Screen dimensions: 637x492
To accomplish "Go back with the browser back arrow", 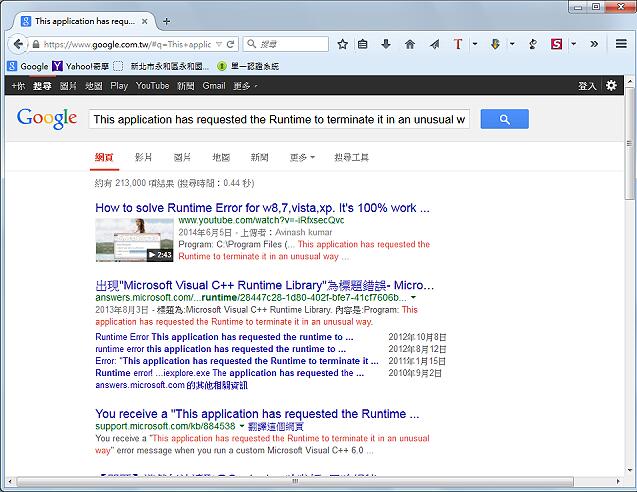I will 17,44.
